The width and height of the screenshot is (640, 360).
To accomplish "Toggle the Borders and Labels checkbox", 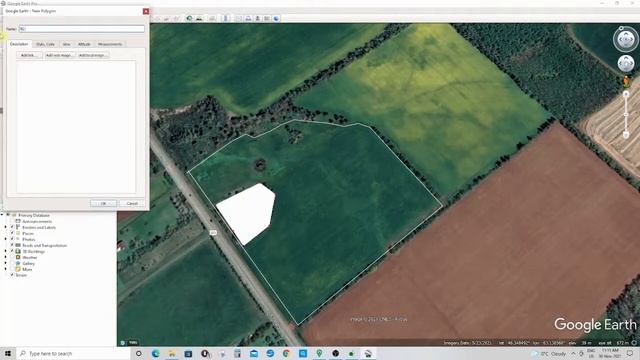I will 12,227.
